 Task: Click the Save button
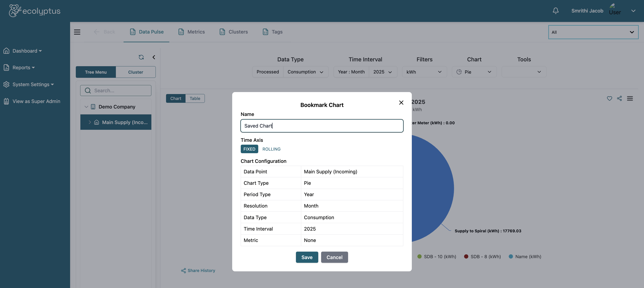click(307, 257)
